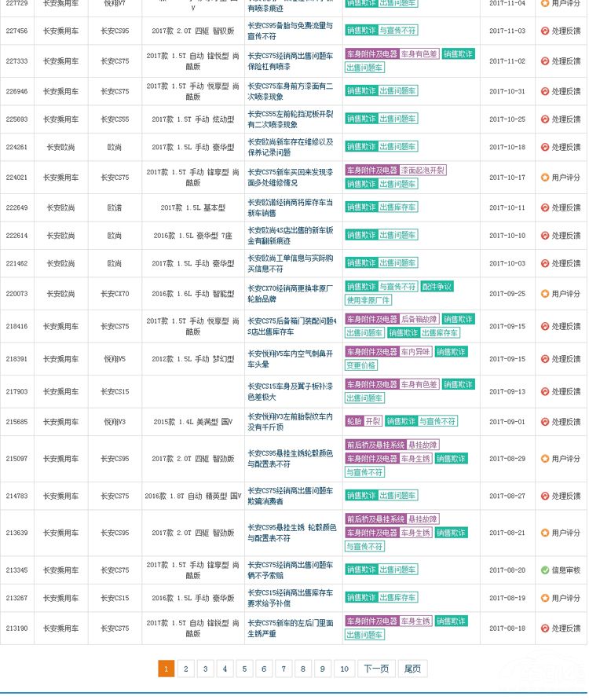Click the 处理反馈 icon in row 213190

click(545, 629)
